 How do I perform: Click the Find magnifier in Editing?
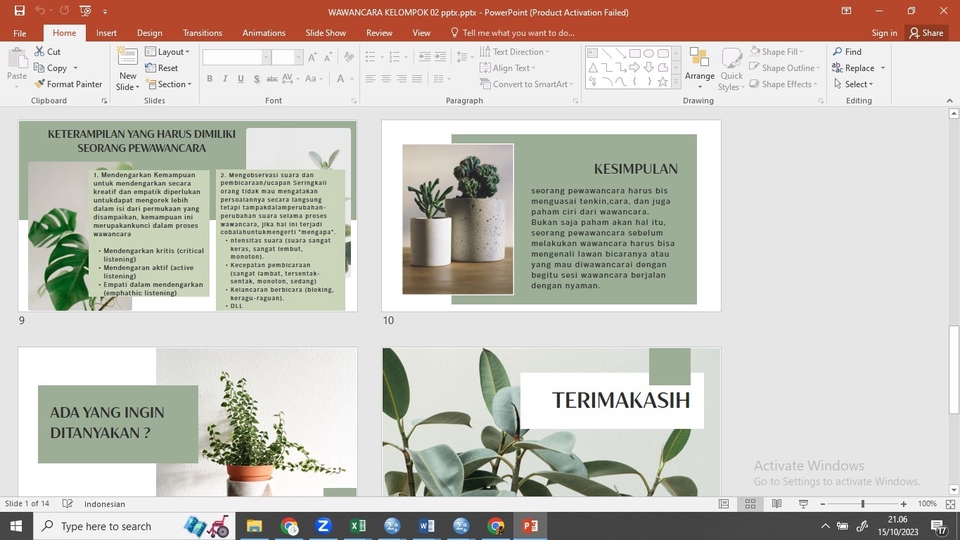coord(847,51)
